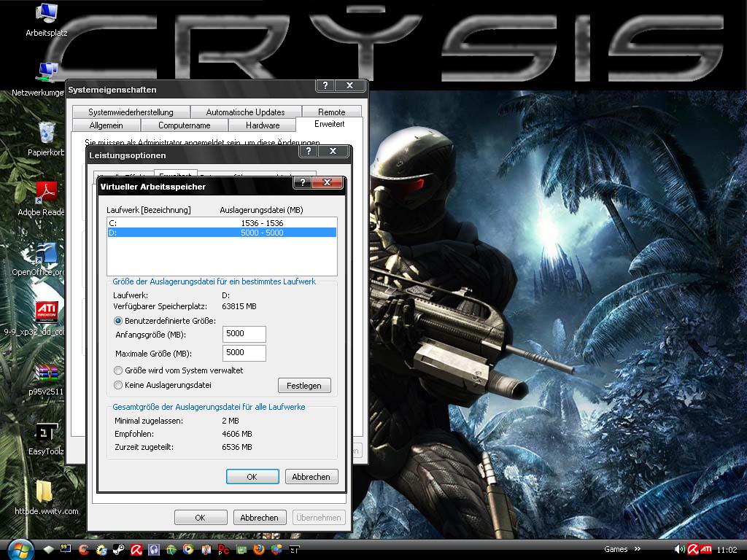Image resolution: width=747 pixels, height=560 pixels.
Task: Open the Automatische Updates tab
Action: click(x=245, y=112)
